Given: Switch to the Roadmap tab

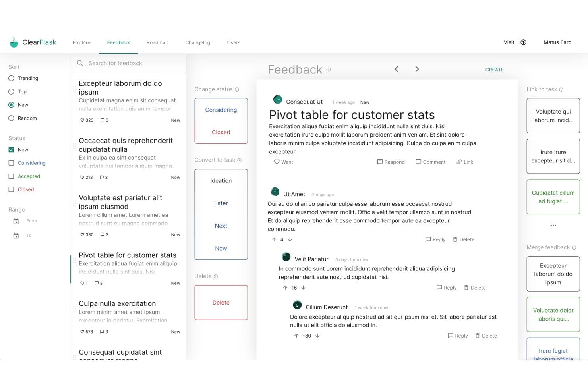Looking at the screenshot, I should point(157,42).
